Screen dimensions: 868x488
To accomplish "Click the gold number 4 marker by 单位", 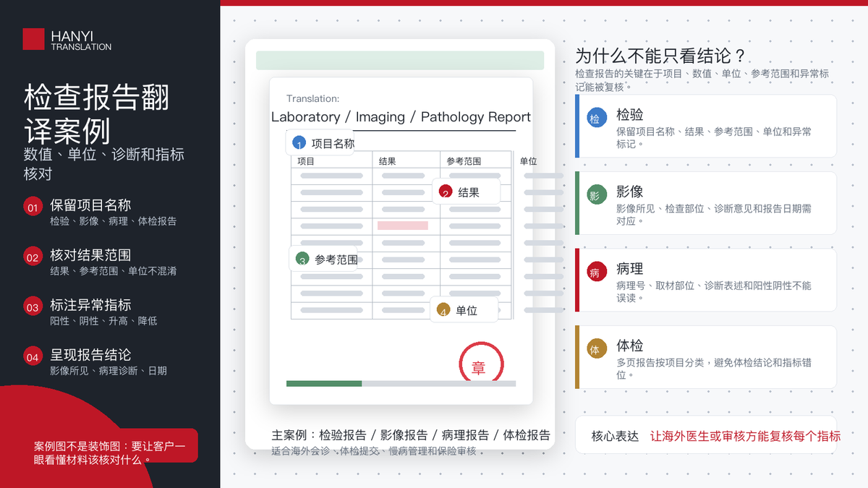I will [x=443, y=310].
